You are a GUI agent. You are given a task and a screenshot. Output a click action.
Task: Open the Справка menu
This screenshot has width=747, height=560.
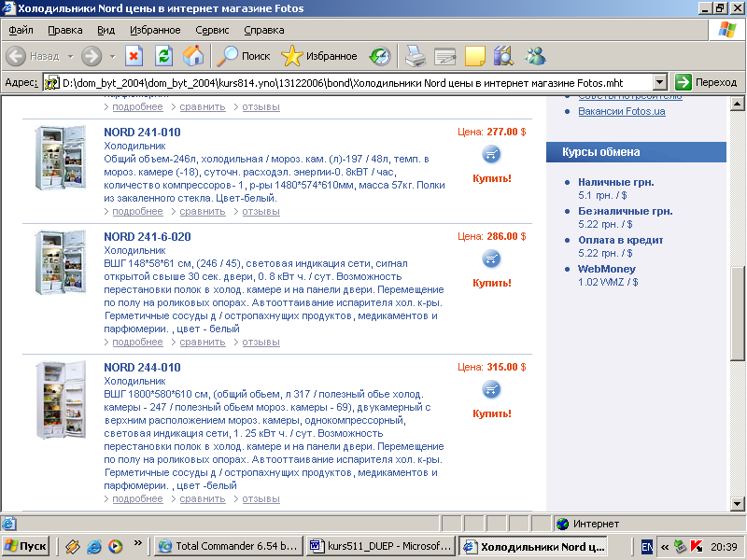point(264,30)
